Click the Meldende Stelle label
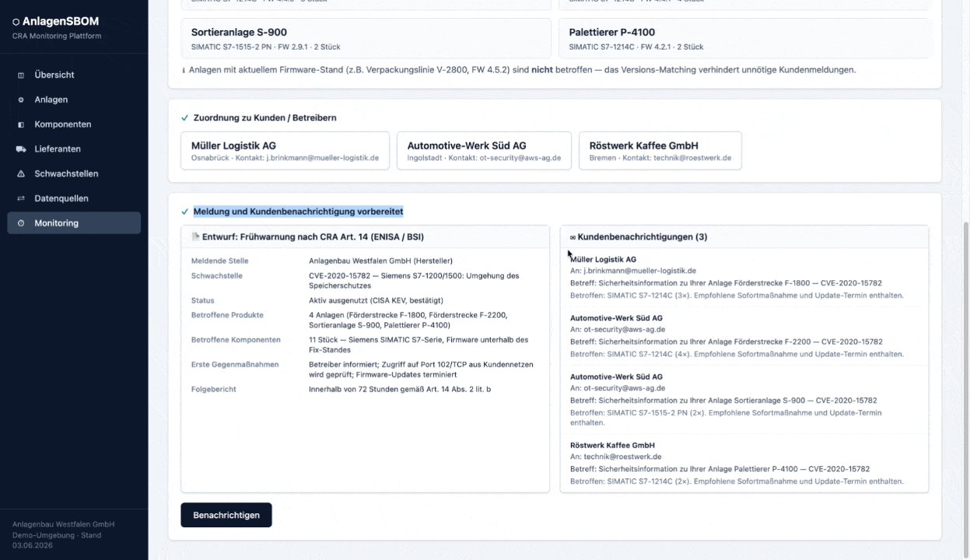The width and height of the screenshot is (970, 560). 220,261
